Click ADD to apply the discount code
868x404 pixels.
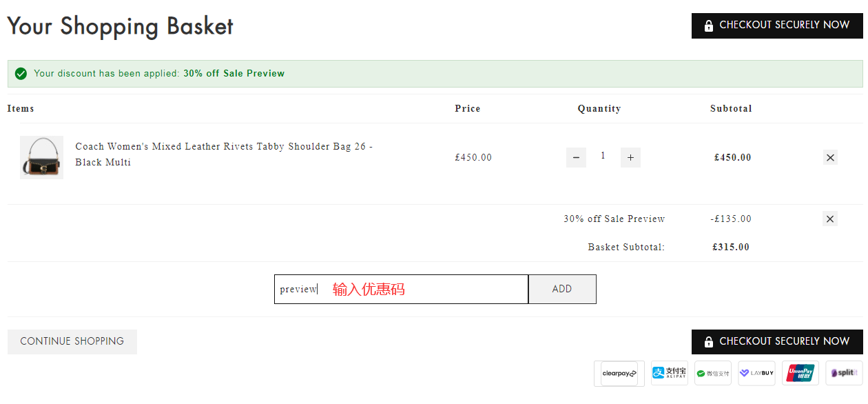(x=562, y=289)
